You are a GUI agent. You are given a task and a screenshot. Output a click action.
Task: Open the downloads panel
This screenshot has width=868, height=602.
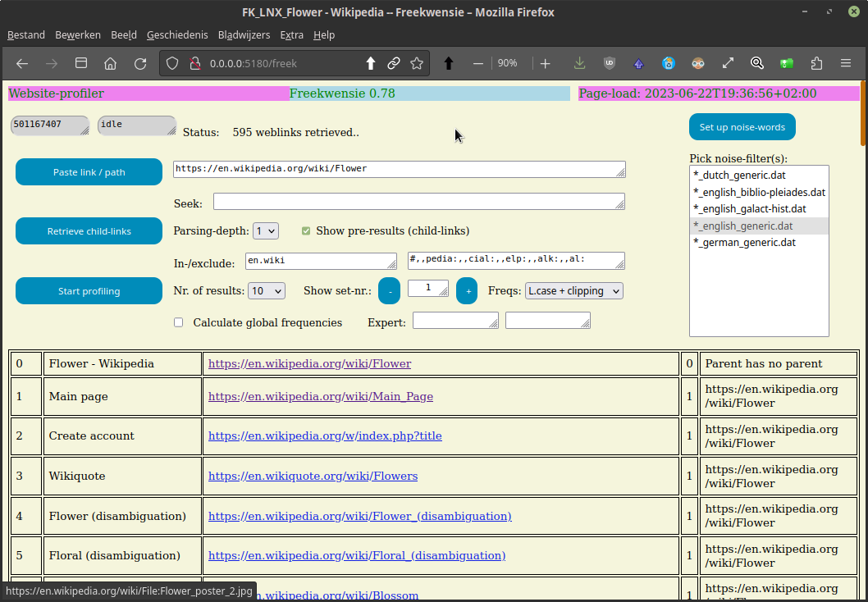click(579, 64)
